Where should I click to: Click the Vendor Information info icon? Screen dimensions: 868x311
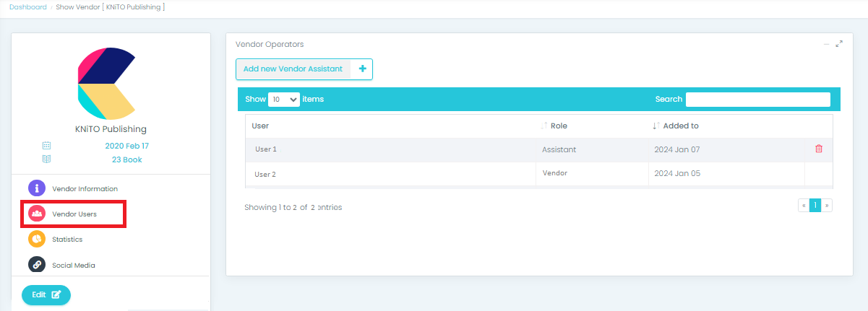click(x=37, y=188)
